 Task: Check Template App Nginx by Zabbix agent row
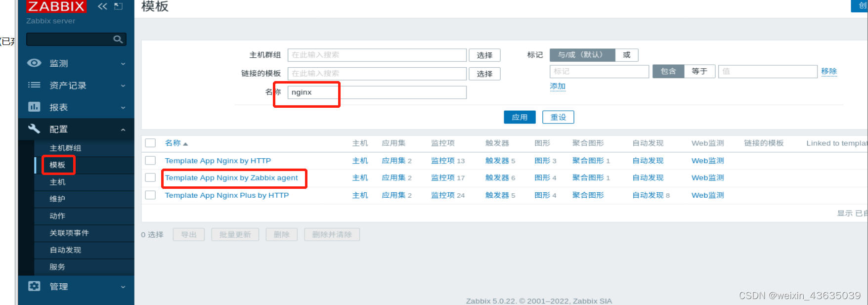[x=150, y=177]
